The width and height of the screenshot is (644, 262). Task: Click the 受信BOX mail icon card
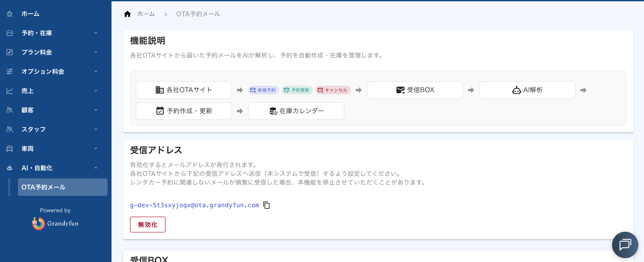tap(415, 90)
